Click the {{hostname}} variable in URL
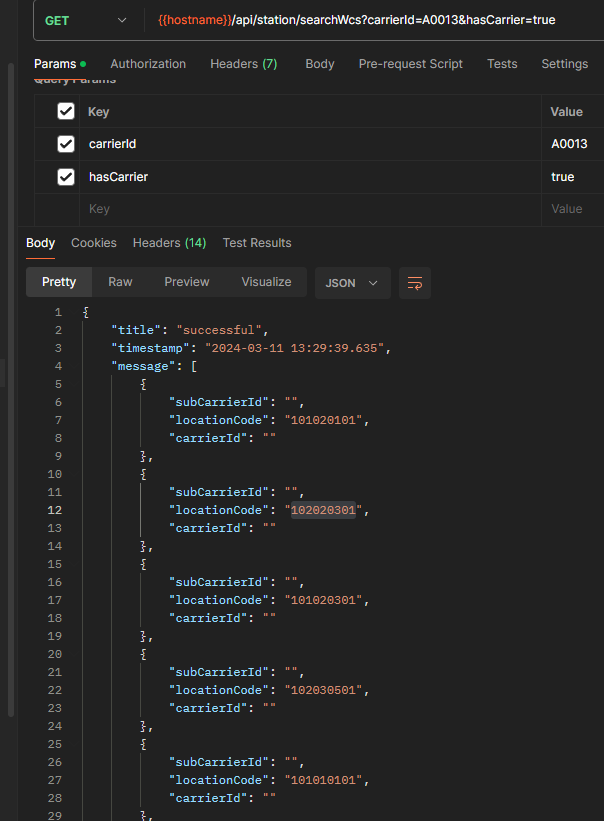The height and width of the screenshot is (821, 604). [195, 20]
